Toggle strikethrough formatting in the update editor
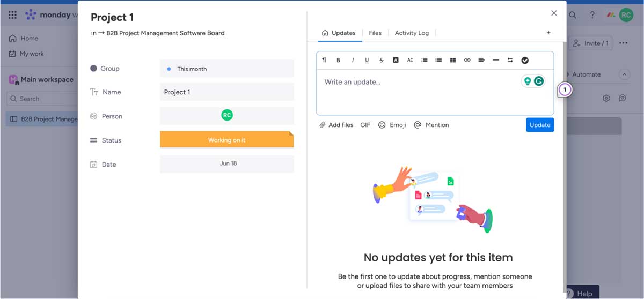644x299 pixels. [x=382, y=60]
